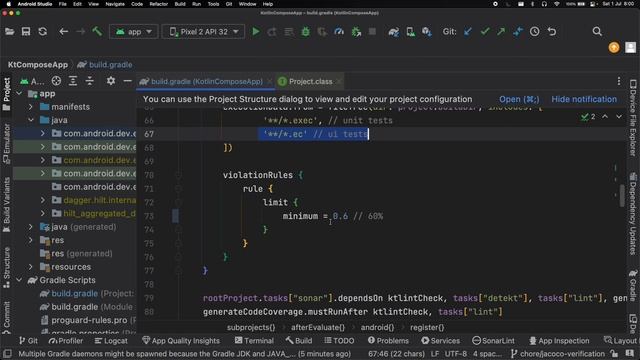Open the Logcat tool window

[111, 340]
